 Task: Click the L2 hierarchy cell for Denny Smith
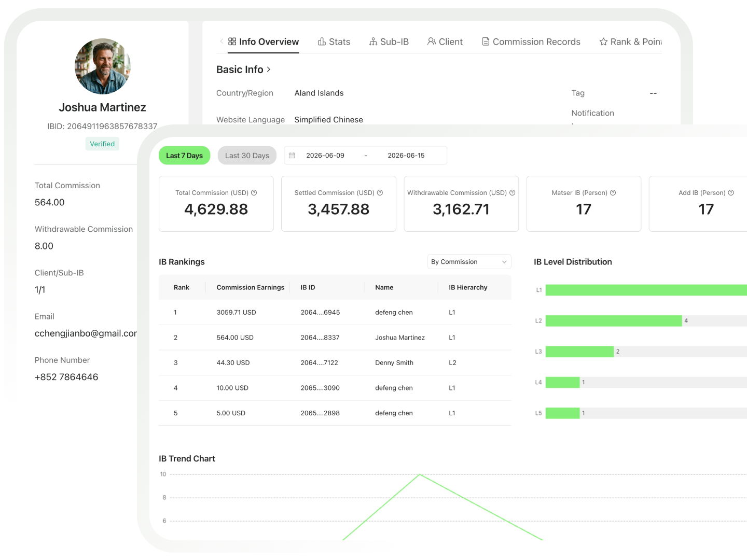452,362
